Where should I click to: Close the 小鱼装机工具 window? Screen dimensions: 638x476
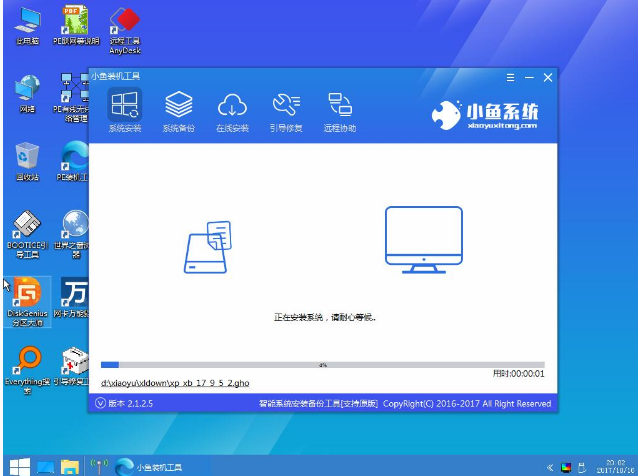(x=547, y=77)
